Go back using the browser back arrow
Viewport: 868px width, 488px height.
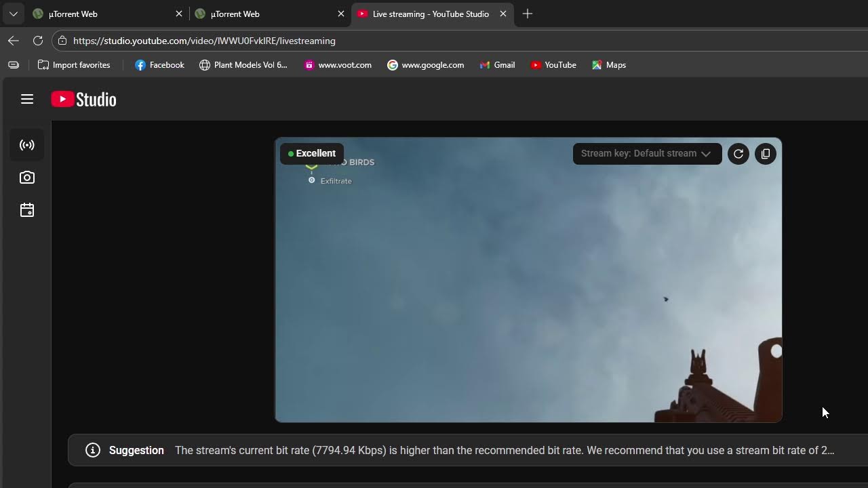point(14,41)
